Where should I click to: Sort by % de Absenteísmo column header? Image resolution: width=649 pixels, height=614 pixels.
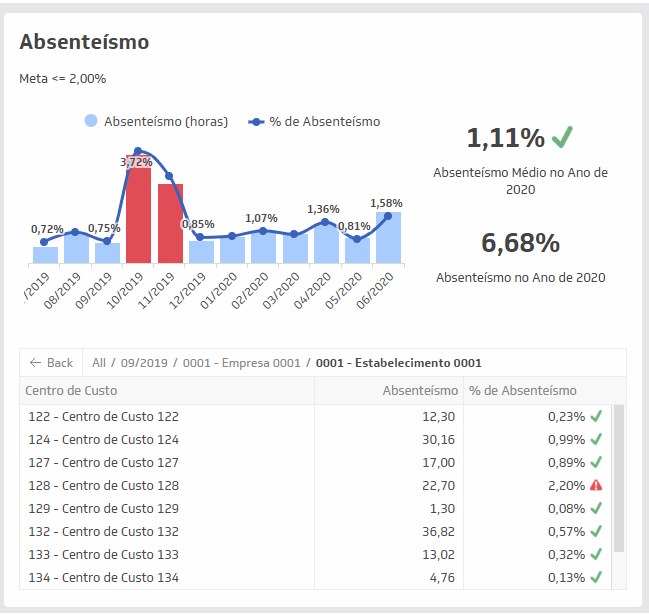tap(523, 391)
